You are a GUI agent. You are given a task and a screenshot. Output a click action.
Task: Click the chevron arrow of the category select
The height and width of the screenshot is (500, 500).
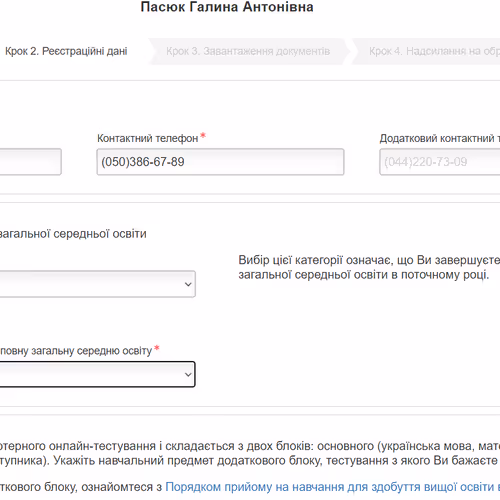(188, 284)
